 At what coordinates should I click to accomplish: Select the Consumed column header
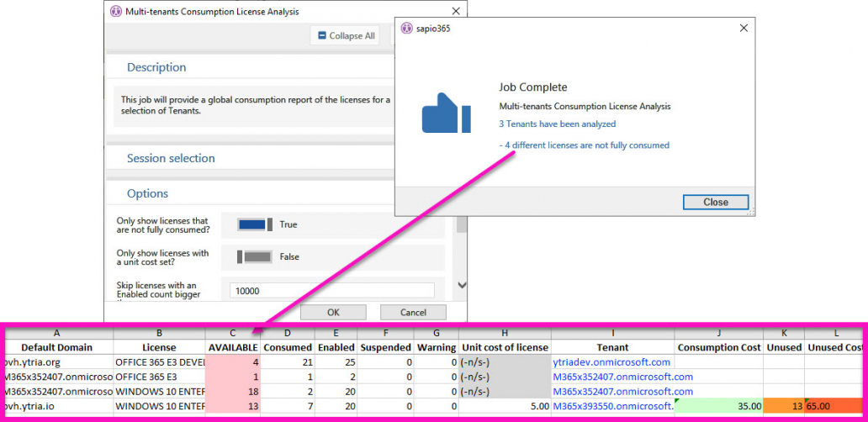(288, 347)
